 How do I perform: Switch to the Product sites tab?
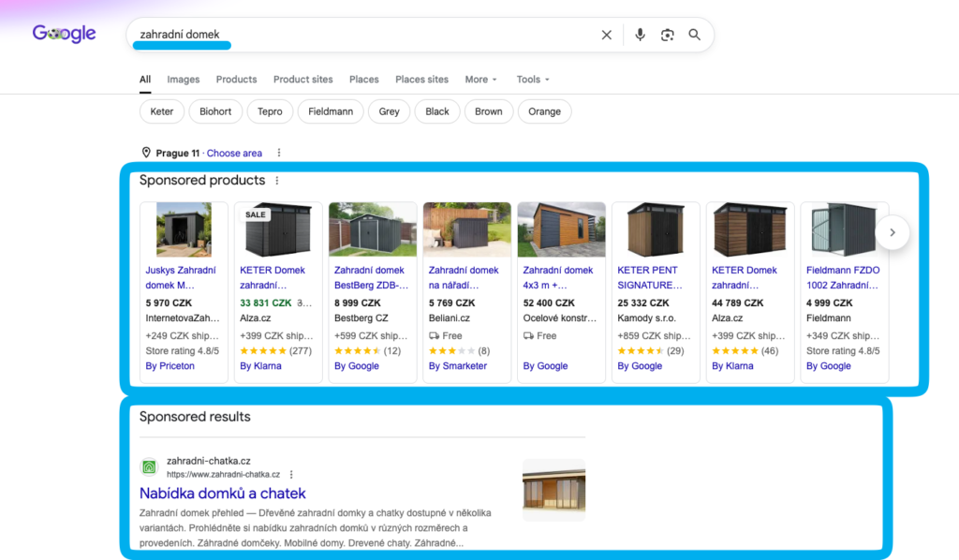302,80
